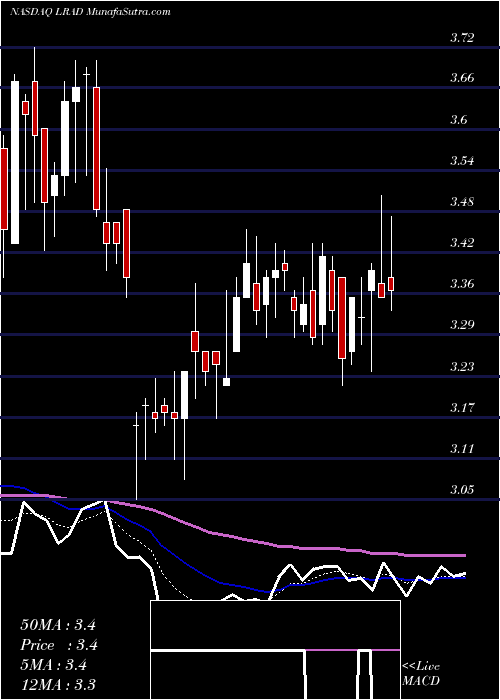The height and width of the screenshot is (700, 500).
Task: Click the 3.42 price axis label
Action: 462,242
